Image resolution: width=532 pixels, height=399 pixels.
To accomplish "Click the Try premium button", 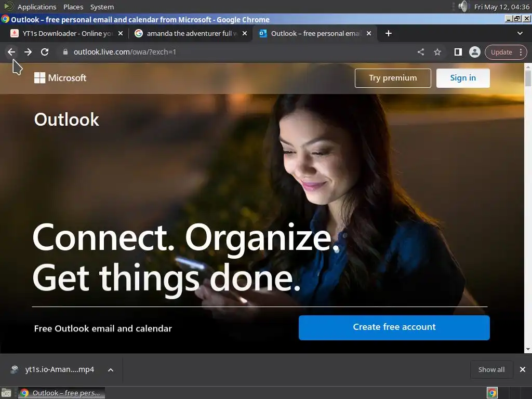I will click(x=393, y=78).
